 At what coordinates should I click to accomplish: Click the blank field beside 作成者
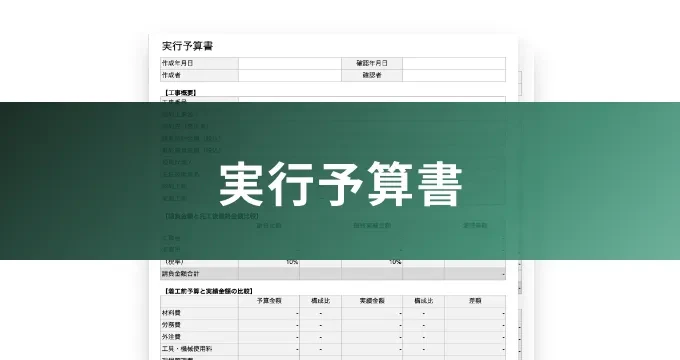(x=290, y=75)
